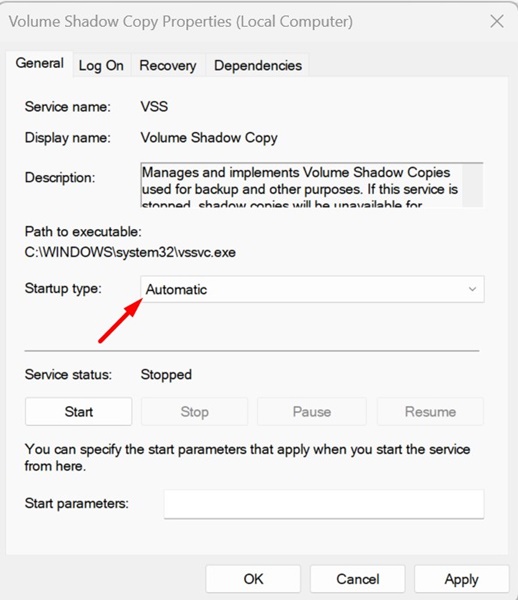This screenshot has height=600, width=518.
Task: Open the Log On tab
Action: [101, 65]
